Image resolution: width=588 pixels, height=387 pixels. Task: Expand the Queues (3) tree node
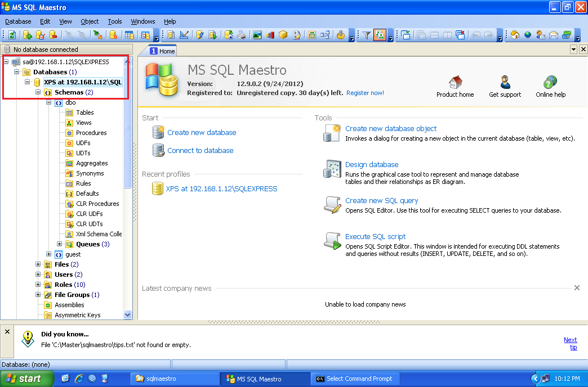pos(59,244)
